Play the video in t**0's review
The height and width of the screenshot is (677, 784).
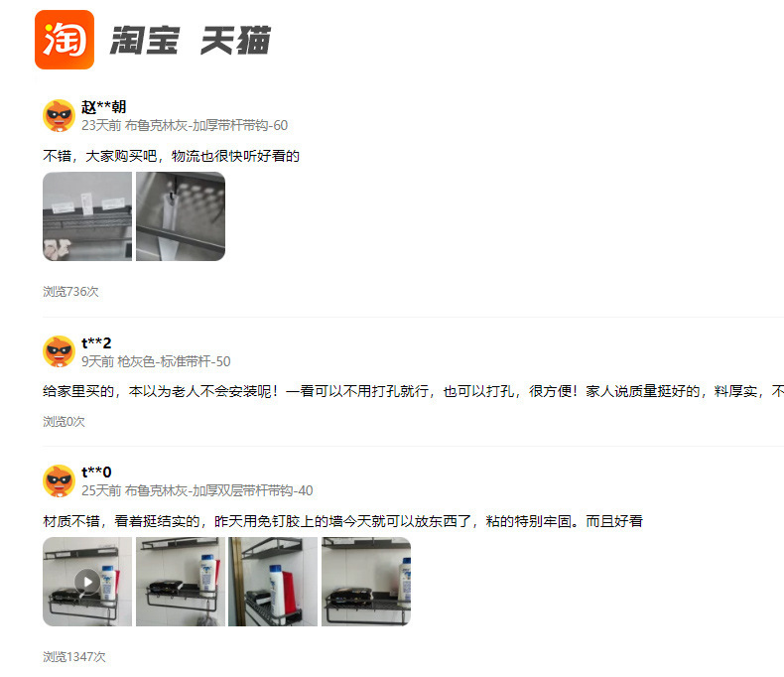click(x=87, y=582)
